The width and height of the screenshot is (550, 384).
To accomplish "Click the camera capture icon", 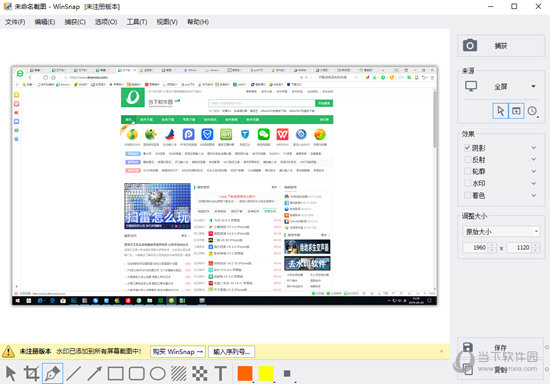I will 470,46.
